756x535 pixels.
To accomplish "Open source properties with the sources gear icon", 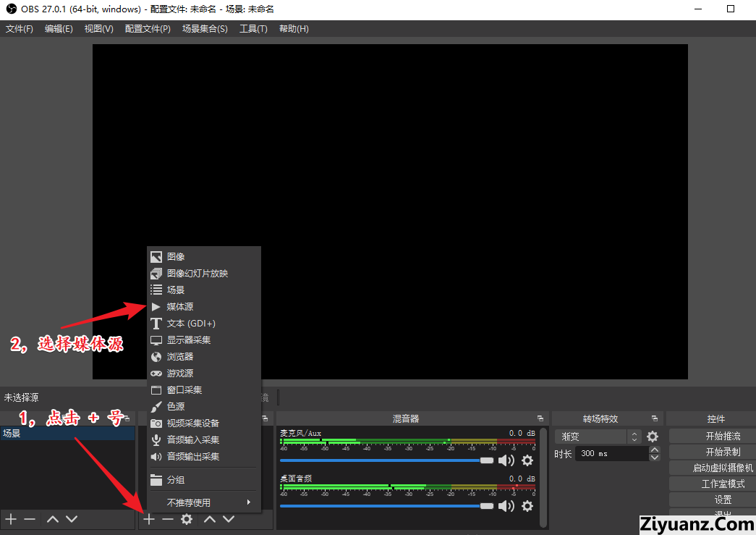I will click(187, 519).
